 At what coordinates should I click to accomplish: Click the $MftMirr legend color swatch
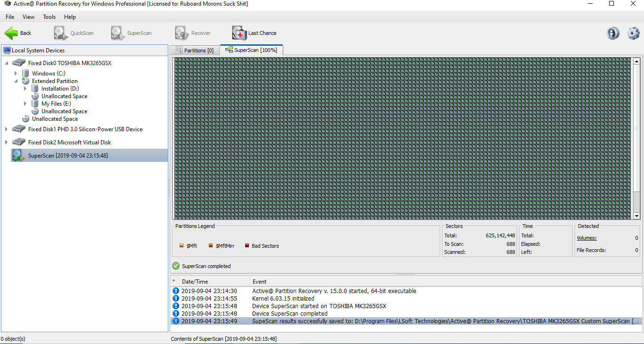[211, 245]
